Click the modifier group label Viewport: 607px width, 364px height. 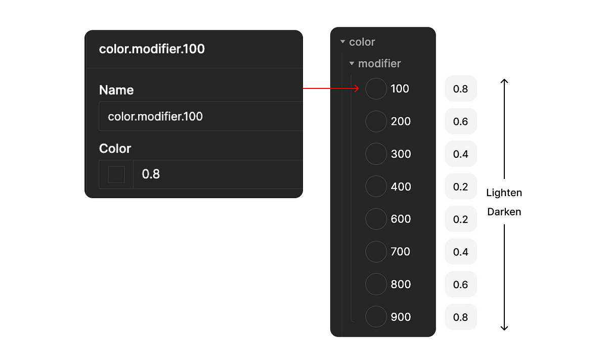point(379,64)
